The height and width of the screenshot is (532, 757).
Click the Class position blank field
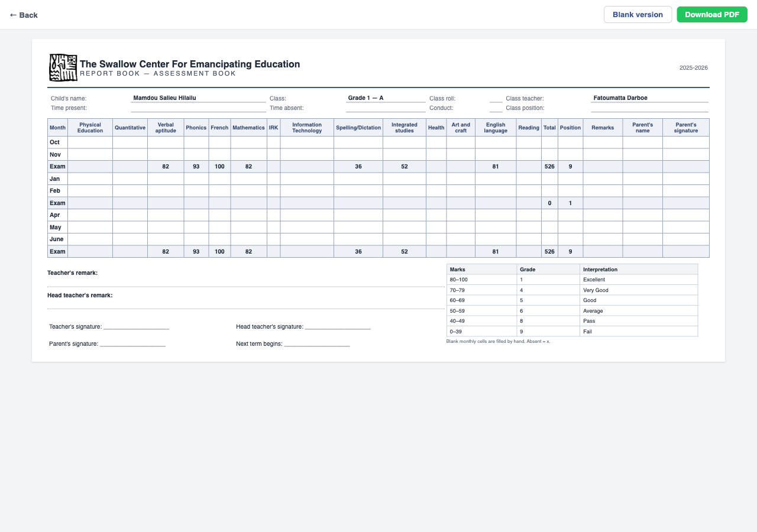pyautogui.click(x=649, y=108)
